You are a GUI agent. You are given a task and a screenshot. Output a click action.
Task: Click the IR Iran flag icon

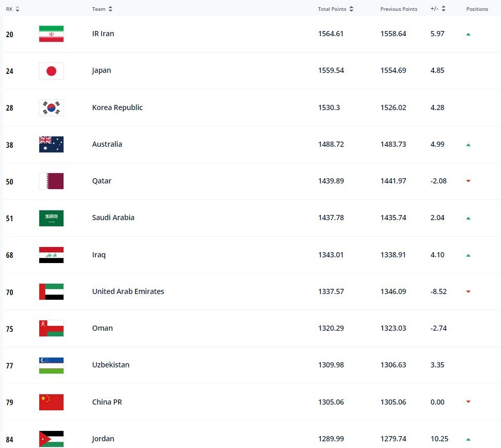coord(51,34)
